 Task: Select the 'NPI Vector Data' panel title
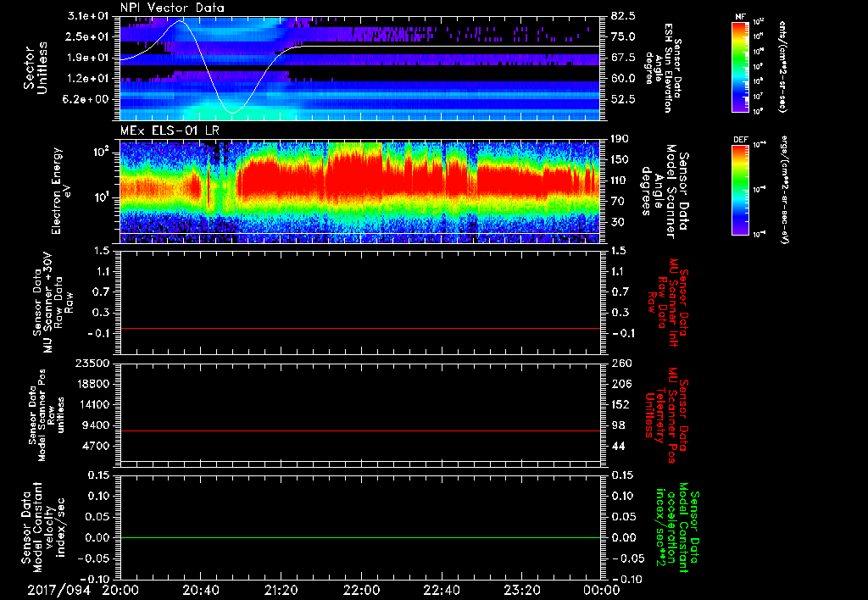tap(172, 8)
